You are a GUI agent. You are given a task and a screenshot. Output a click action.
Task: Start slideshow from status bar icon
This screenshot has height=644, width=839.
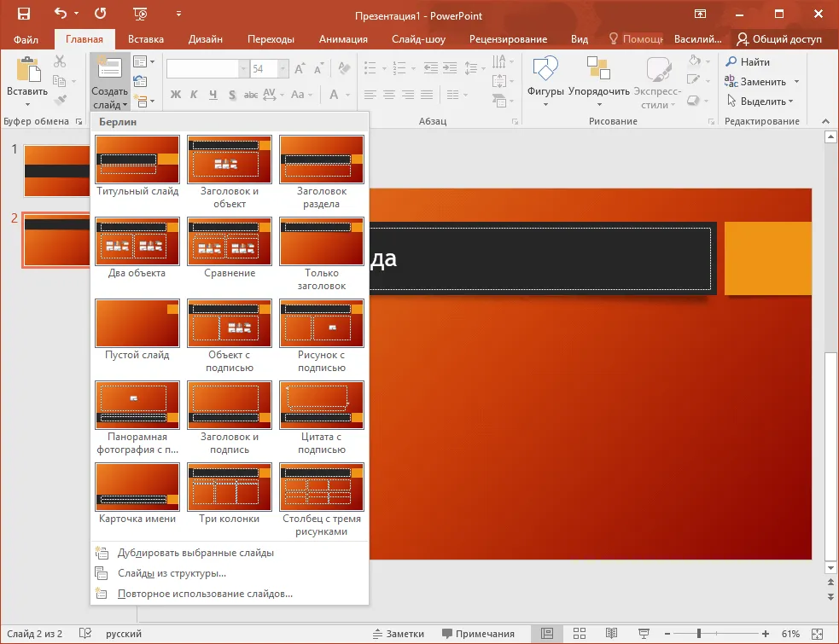pos(643,634)
